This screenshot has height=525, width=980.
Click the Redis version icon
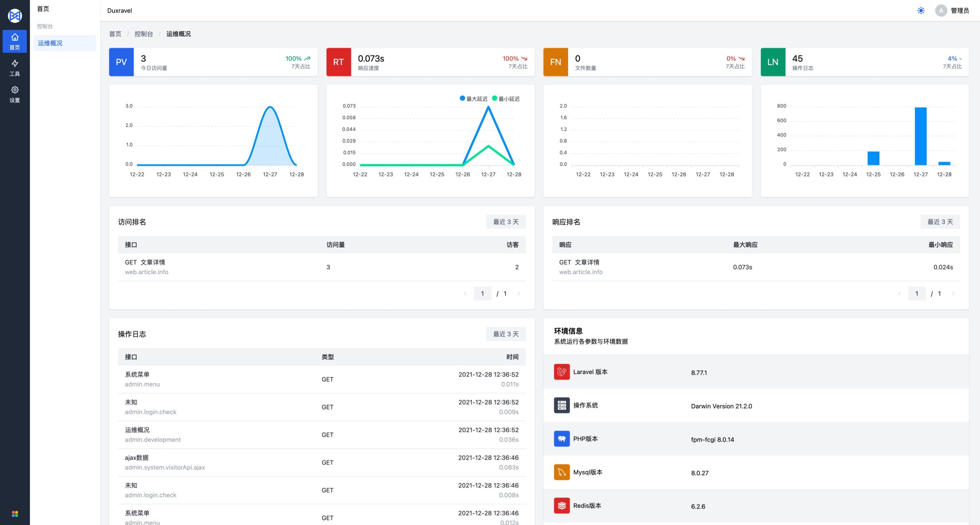(562, 505)
